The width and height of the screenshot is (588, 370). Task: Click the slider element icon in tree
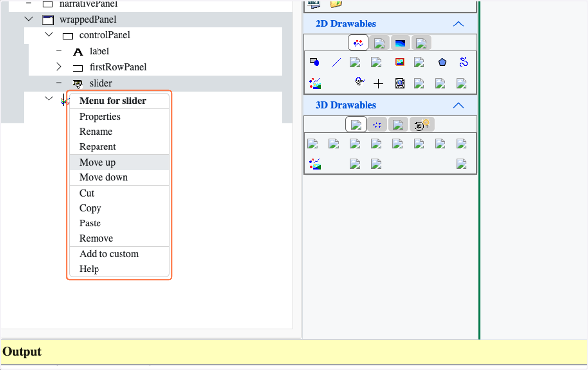point(78,84)
